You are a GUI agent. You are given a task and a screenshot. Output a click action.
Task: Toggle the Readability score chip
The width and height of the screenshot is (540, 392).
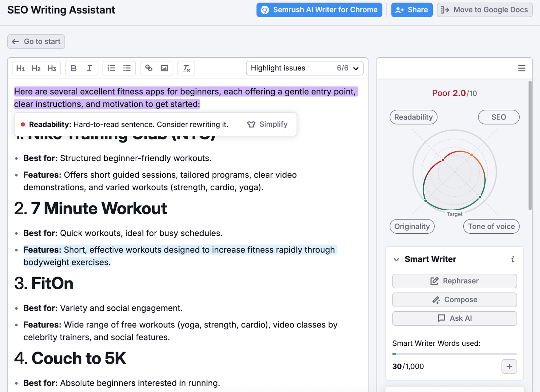(413, 117)
